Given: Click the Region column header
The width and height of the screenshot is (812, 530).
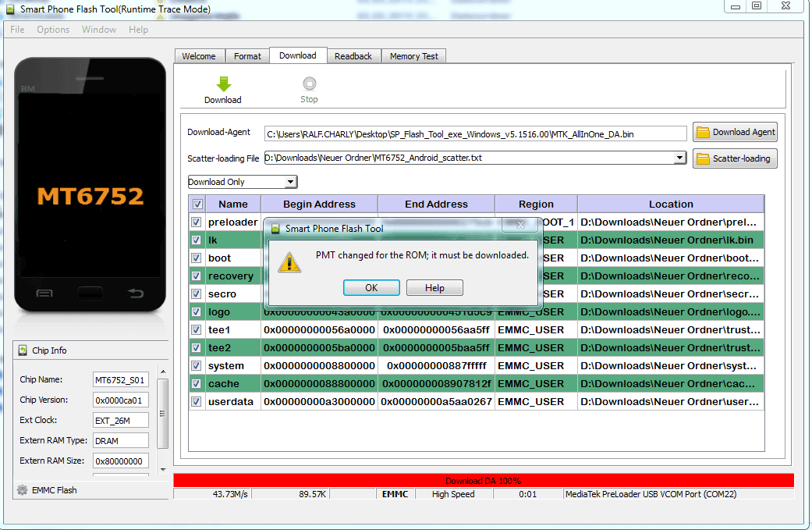Looking at the screenshot, I should pyautogui.click(x=536, y=205).
